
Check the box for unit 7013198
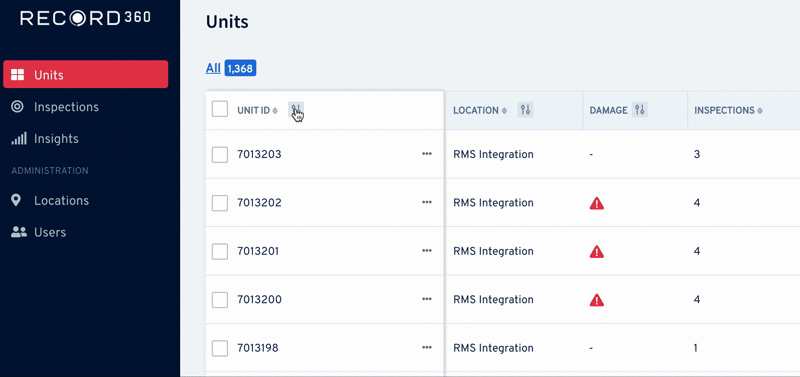click(x=220, y=348)
